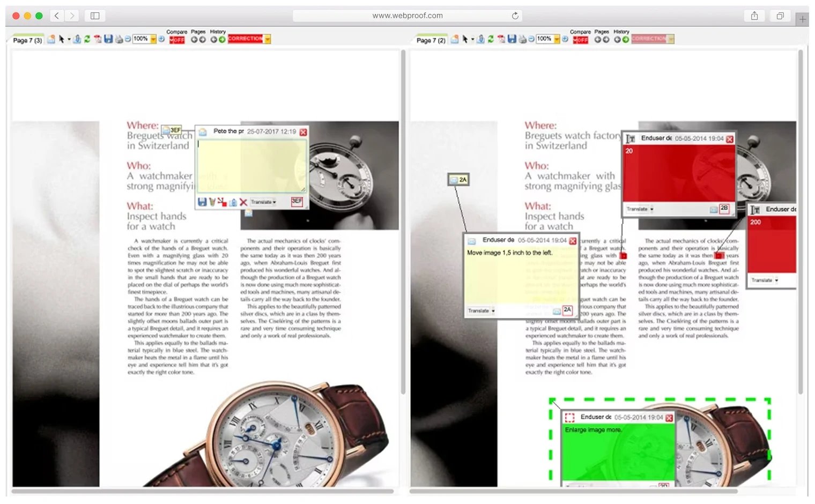This screenshot has height=504, width=815.
Task: Open the zoom percentage dropdown beside 100%
Action: point(153,39)
